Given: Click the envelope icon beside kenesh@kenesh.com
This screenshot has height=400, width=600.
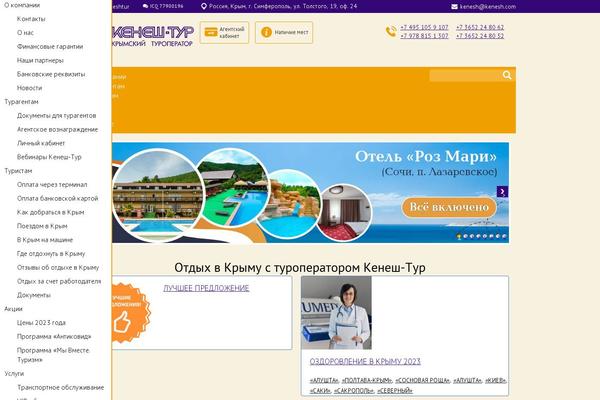Looking at the screenshot, I should [x=454, y=7].
